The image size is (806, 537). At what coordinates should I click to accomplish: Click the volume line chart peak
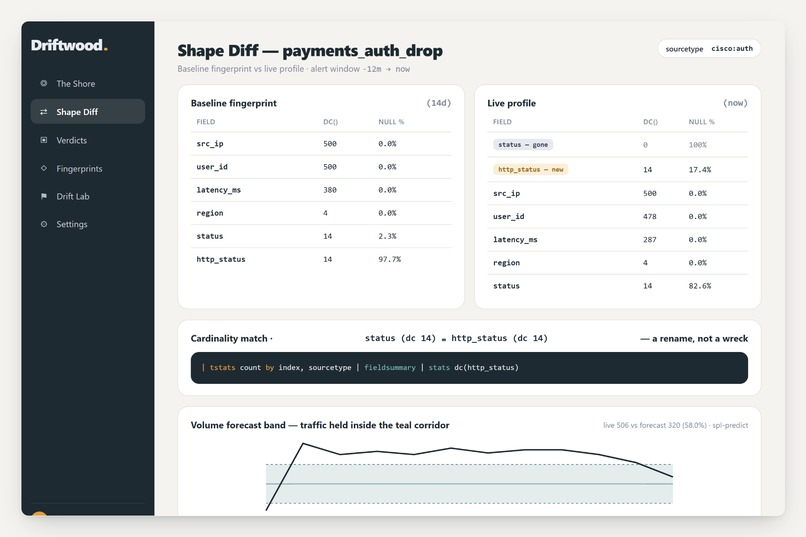click(x=303, y=443)
